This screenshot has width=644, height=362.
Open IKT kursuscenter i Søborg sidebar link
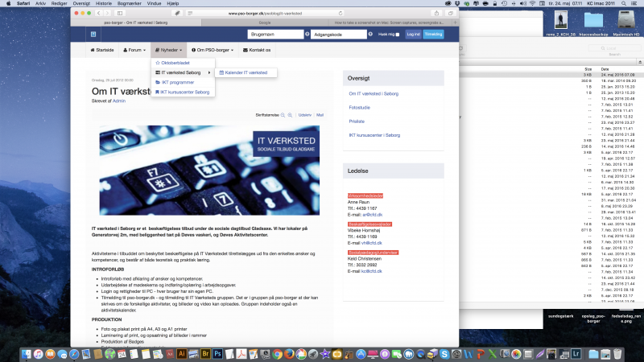click(x=374, y=135)
